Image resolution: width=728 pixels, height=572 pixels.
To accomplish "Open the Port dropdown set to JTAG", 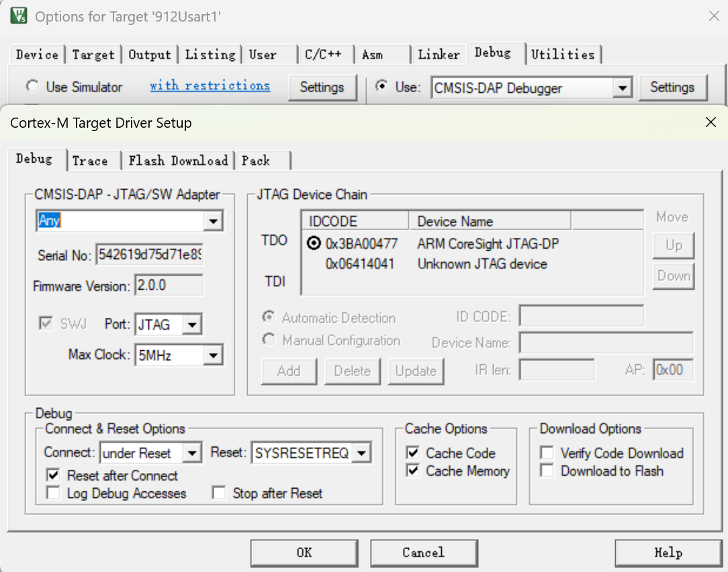I will (x=192, y=325).
